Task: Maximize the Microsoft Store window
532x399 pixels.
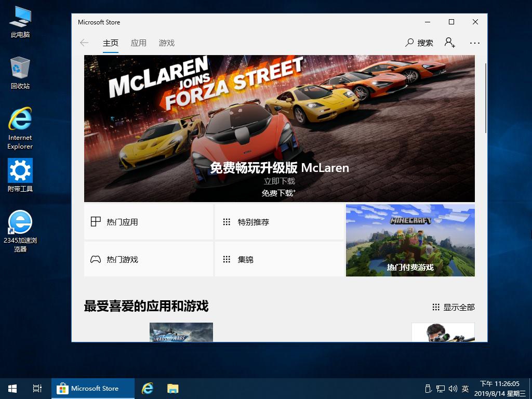Action: [451, 22]
